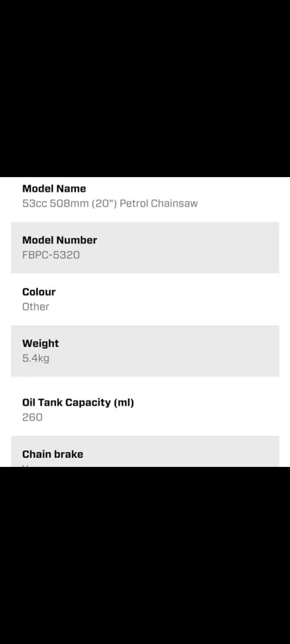Tap the Model Number heading
Screen dimensions: 290x644
click(x=60, y=240)
